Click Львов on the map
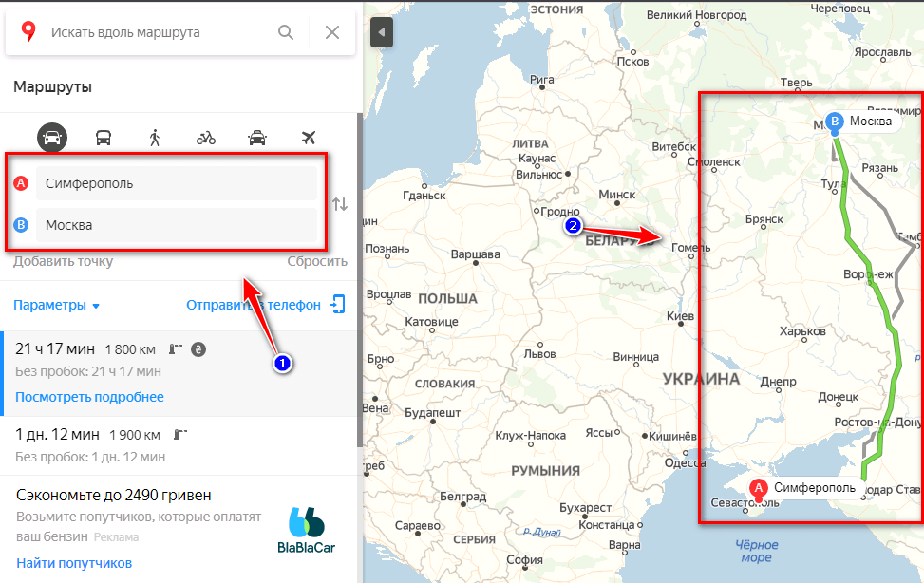924x583 pixels. point(539,353)
